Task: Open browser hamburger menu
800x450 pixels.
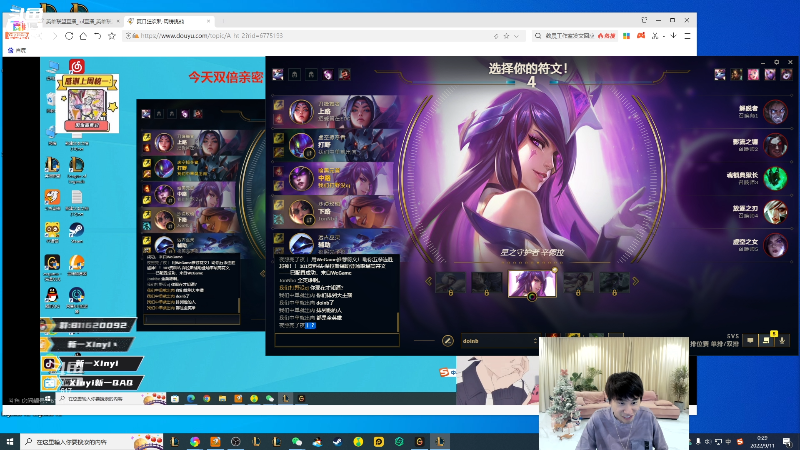Action: pyautogui.click(x=687, y=36)
